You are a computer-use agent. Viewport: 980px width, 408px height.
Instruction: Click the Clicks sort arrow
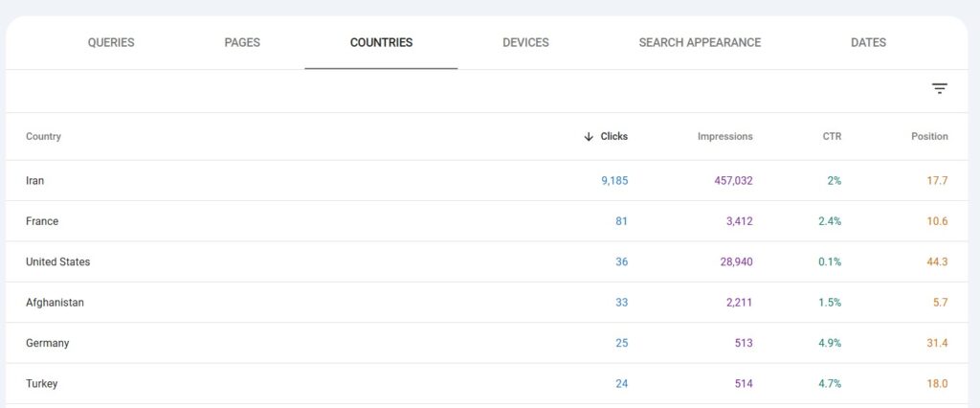tap(589, 137)
